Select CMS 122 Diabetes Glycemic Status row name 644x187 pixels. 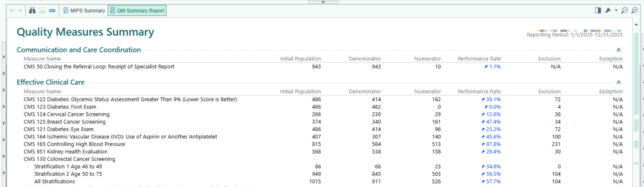130,99
